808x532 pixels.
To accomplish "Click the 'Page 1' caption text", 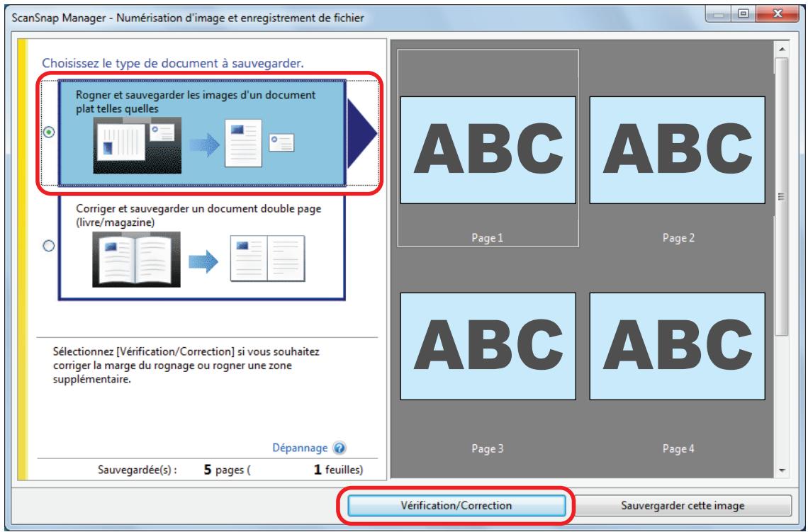I will 487,238.
